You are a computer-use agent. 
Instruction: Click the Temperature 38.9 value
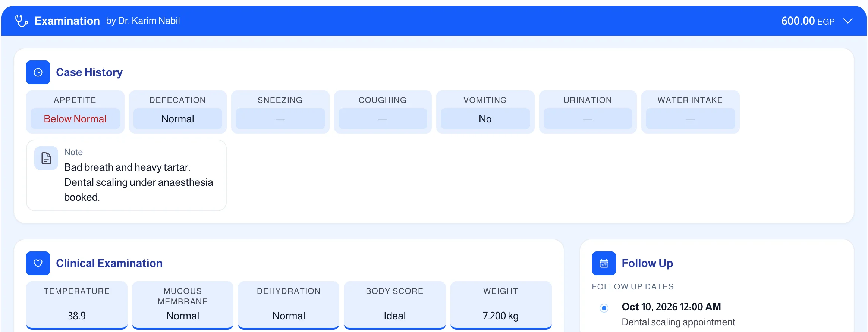77,316
